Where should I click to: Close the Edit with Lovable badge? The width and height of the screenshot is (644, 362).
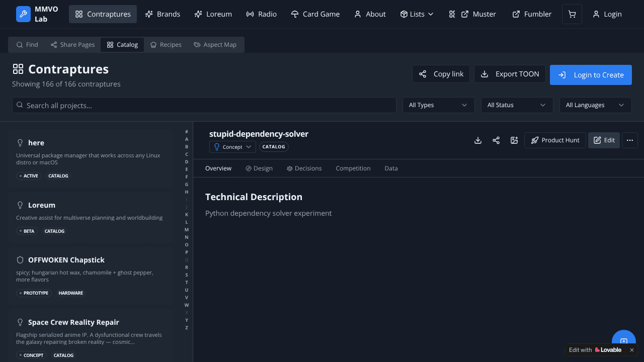[x=632, y=350]
